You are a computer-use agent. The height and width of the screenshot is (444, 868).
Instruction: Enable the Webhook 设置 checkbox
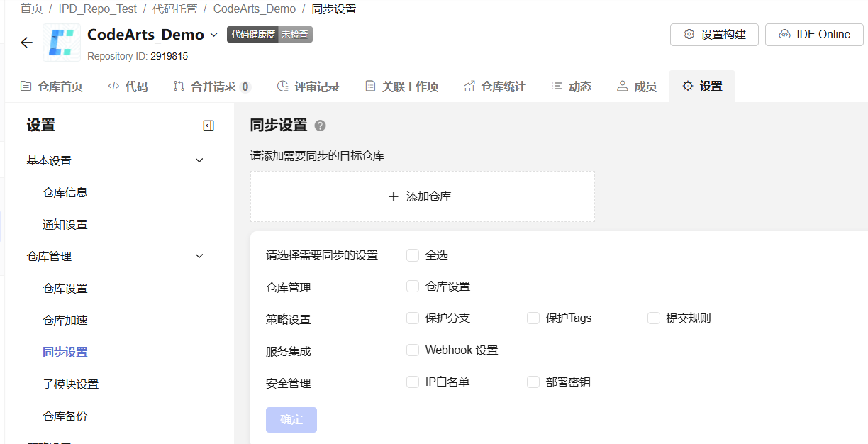413,350
